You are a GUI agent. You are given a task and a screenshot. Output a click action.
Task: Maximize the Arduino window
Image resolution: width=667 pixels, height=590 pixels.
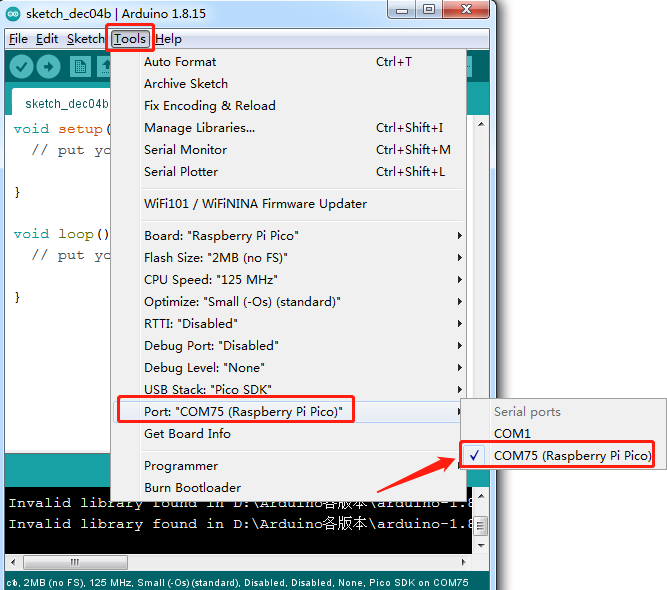click(x=429, y=10)
